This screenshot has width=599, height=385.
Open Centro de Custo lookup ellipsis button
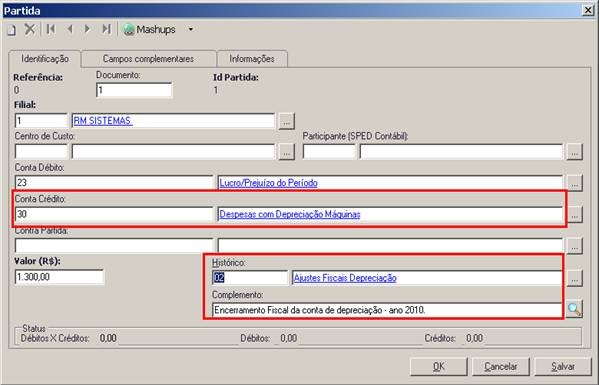[x=287, y=152]
